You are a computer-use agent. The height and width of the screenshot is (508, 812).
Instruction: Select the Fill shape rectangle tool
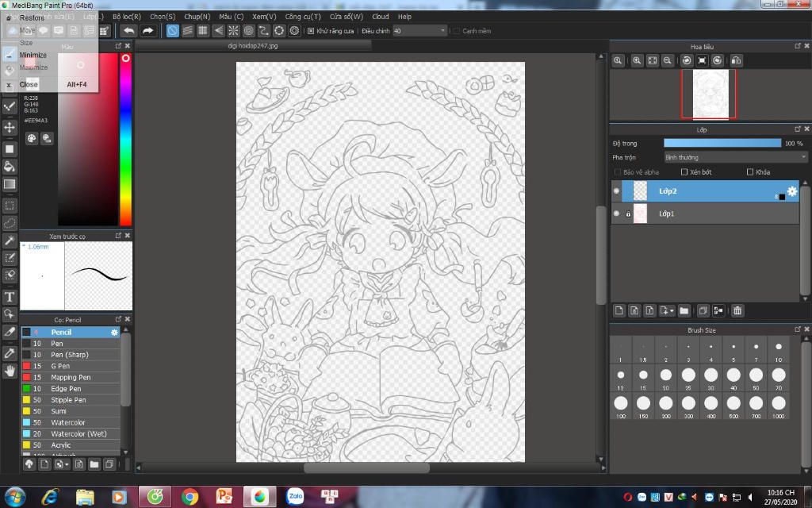click(10, 149)
